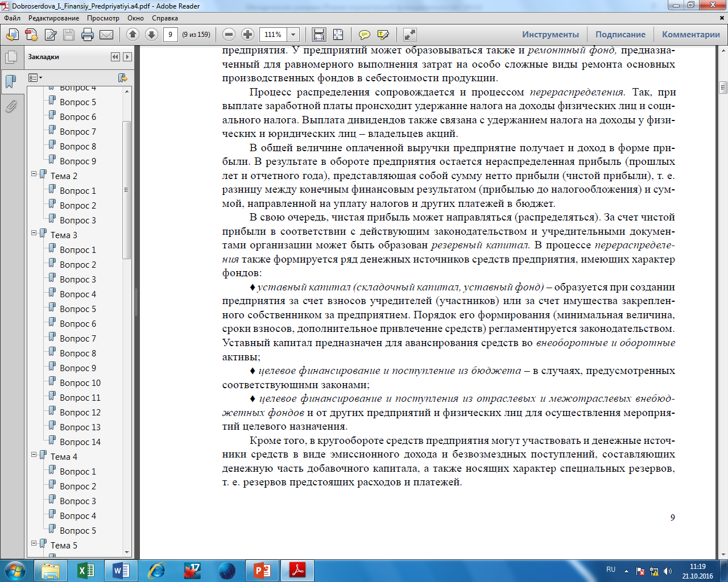Select Вопрос 10 bookmark

[x=80, y=383]
